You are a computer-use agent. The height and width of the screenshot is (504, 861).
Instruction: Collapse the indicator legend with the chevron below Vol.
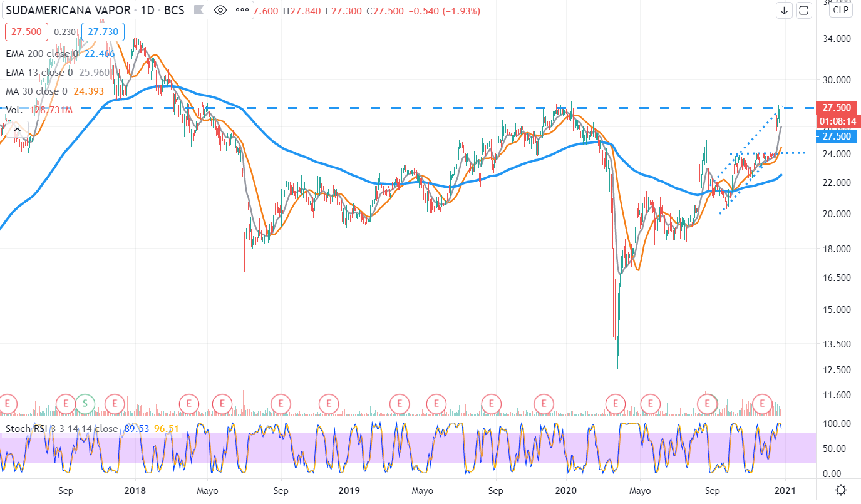18,130
